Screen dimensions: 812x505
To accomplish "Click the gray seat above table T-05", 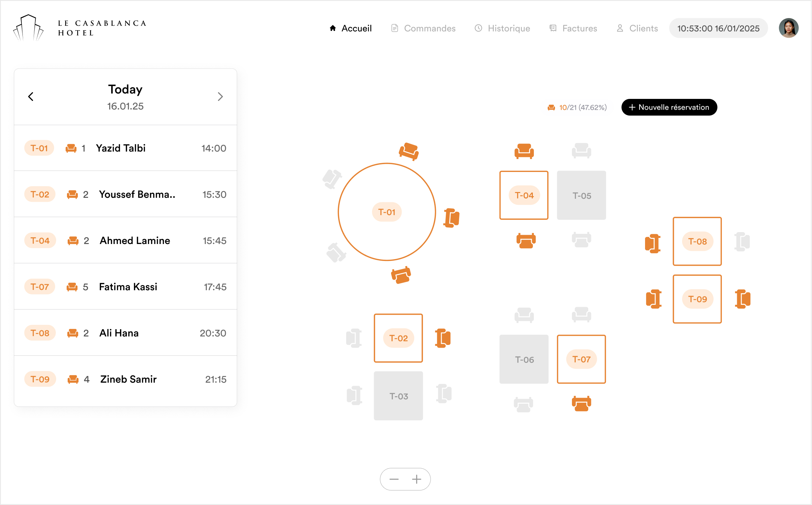I will pyautogui.click(x=581, y=151).
